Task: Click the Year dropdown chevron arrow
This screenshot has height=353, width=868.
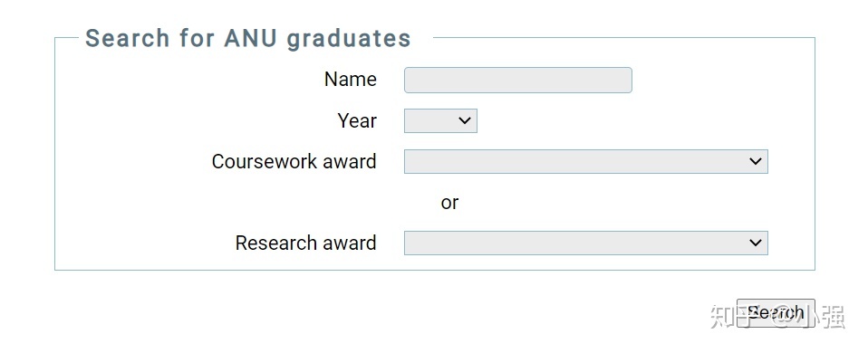Action: pos(465,120)
